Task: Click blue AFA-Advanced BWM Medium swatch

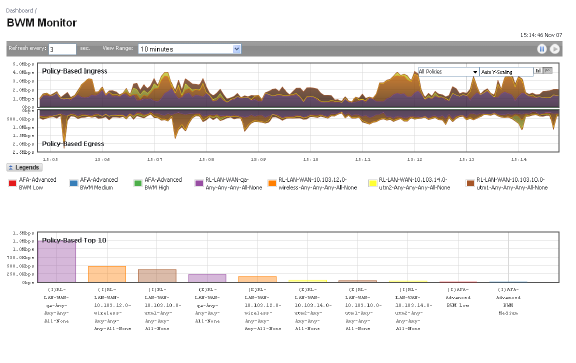Action: click(73, 183)
